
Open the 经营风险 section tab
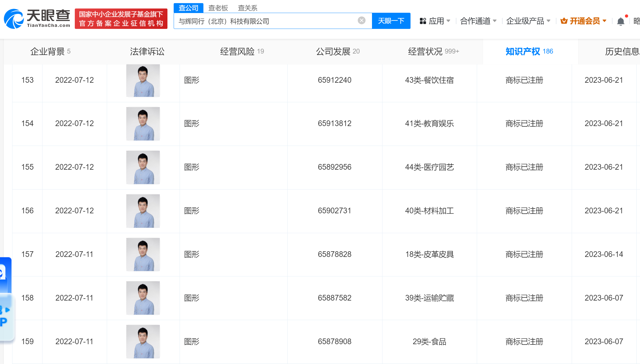[x=242, y=52]
